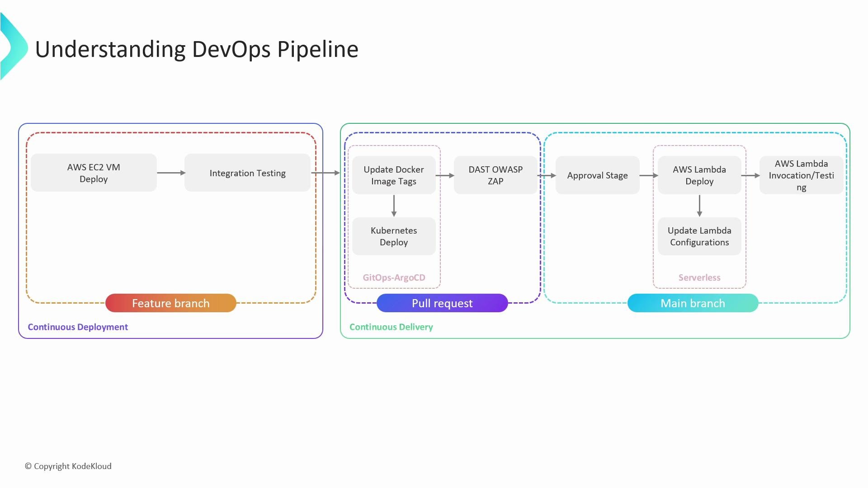Click the Continuous Deployment label
Image resolution: width=868 pixels, height=488 pixels.
78,327
